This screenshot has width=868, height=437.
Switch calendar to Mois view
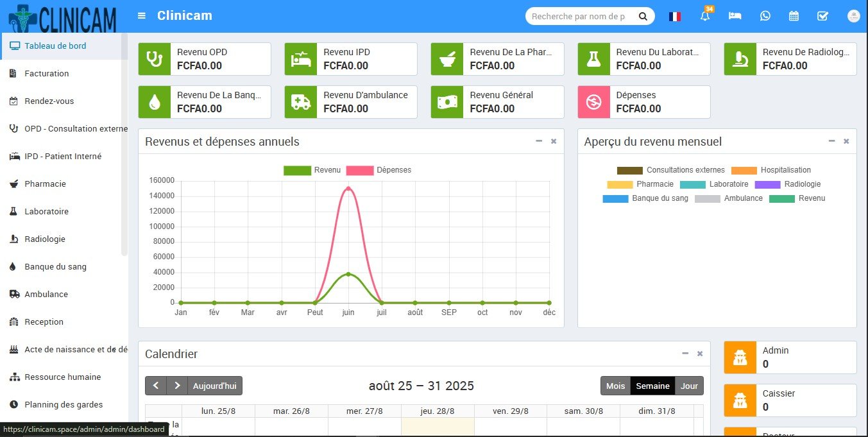615,386
